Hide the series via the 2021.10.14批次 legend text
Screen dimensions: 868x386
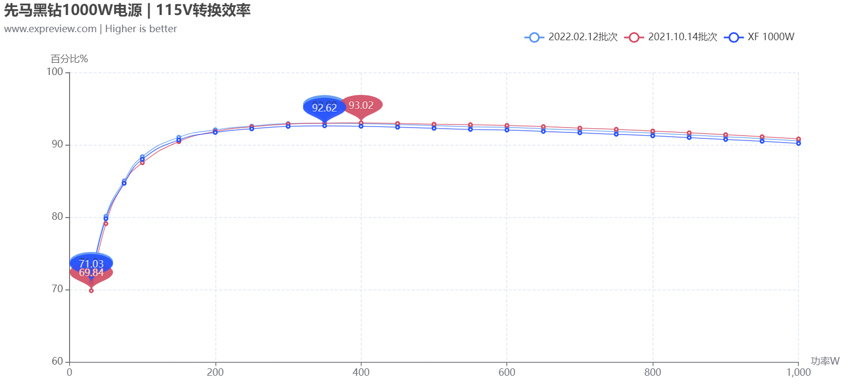click(683, 37)
